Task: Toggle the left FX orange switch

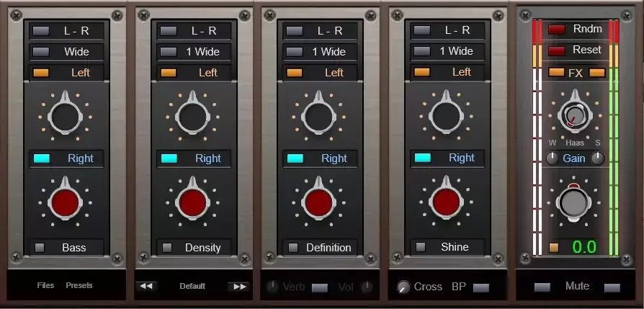Action: (557, 72)
